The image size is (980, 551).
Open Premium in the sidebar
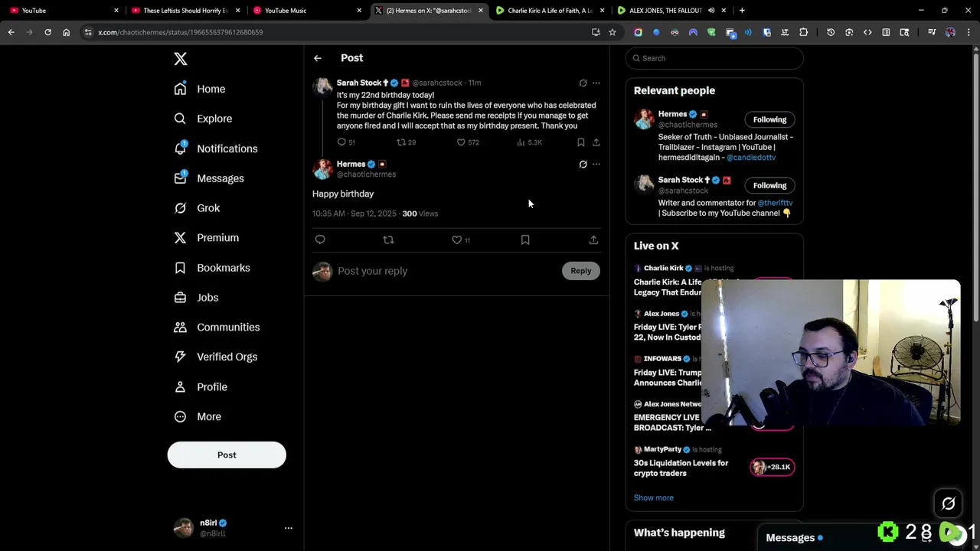click(x=207, y=237)
